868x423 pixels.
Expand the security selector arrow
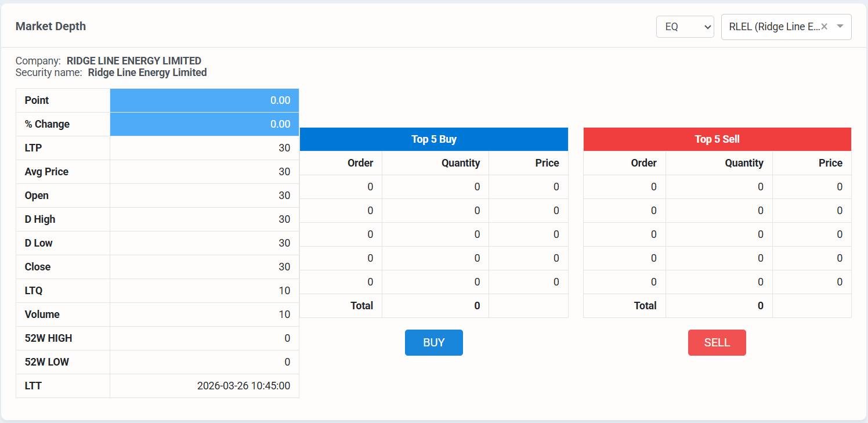coord(840,27)
